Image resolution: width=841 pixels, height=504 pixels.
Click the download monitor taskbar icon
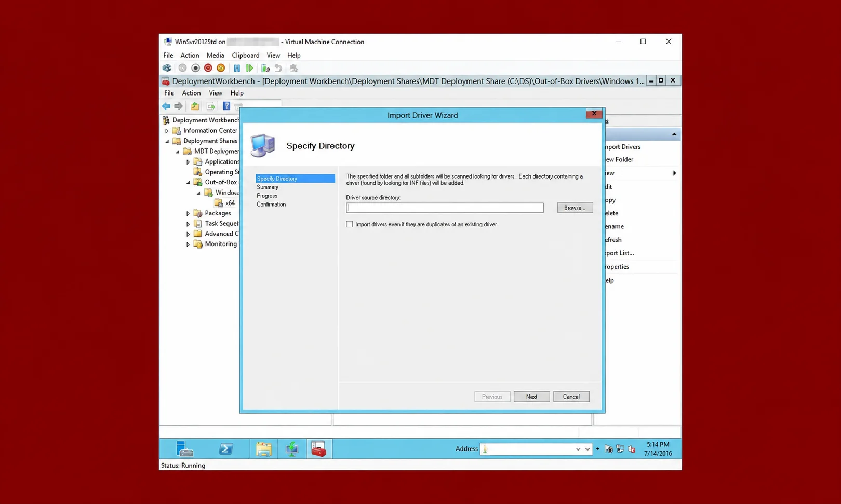pyautogui.click(x=292, y=448)
